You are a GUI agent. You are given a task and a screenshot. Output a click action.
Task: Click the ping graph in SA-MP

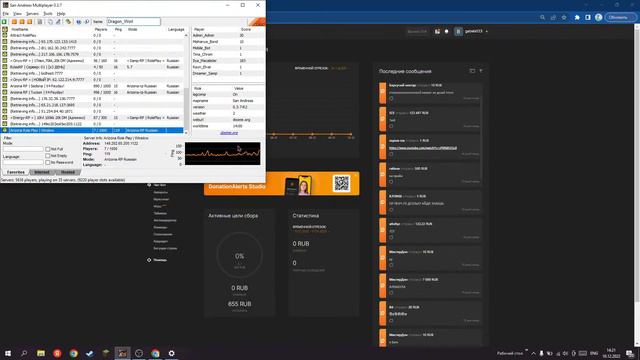(222, 153)
